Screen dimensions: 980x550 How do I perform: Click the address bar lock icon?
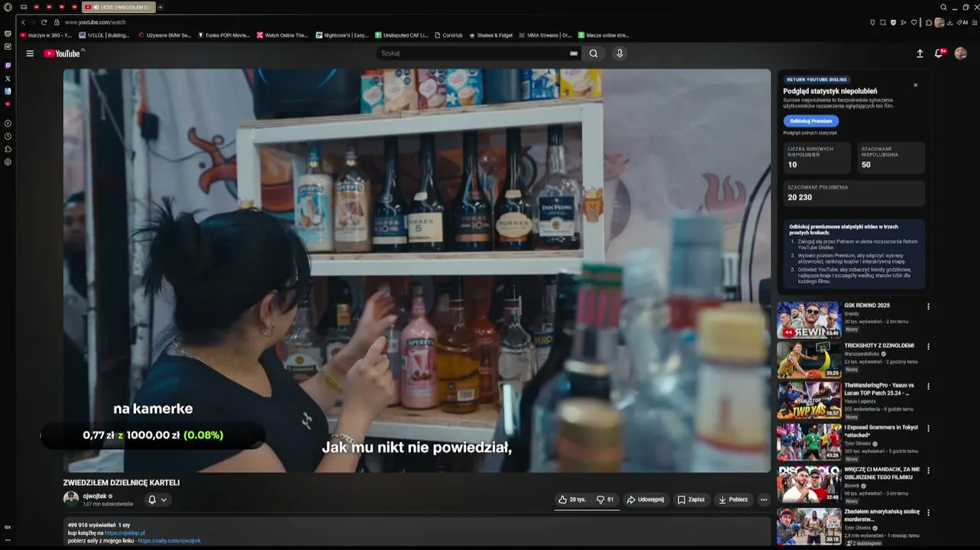coord(57,22)
